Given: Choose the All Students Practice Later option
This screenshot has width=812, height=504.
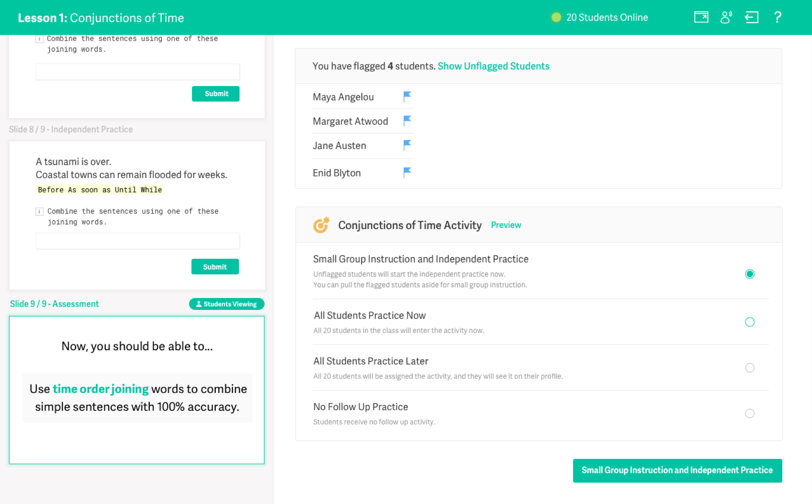Looking at the screenshot, I should [750, 368].
